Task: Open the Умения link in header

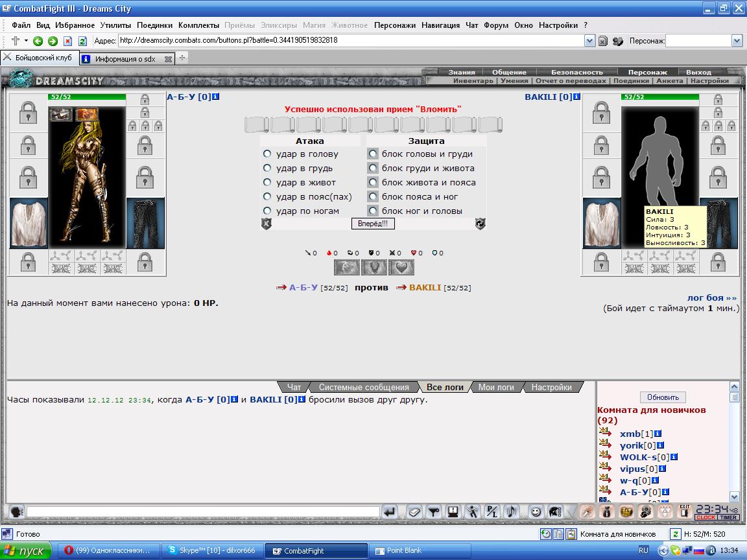Action: point(514,81)
